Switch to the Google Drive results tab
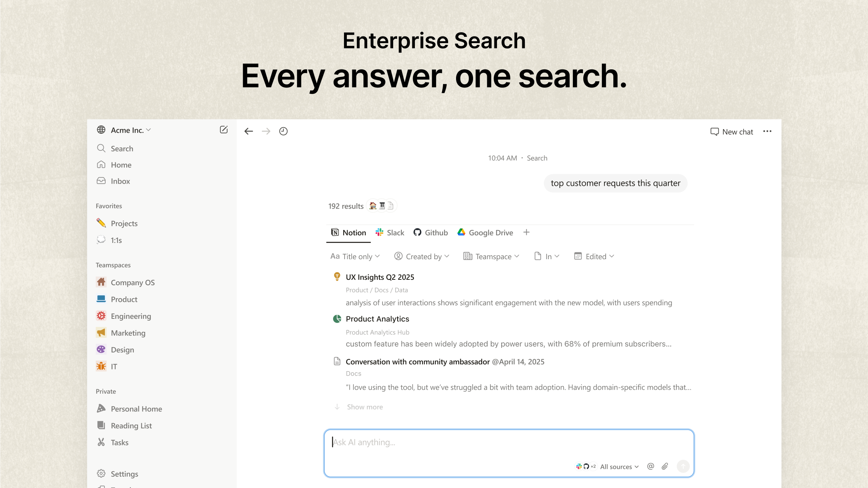868x488 pixels. (485, 232)
